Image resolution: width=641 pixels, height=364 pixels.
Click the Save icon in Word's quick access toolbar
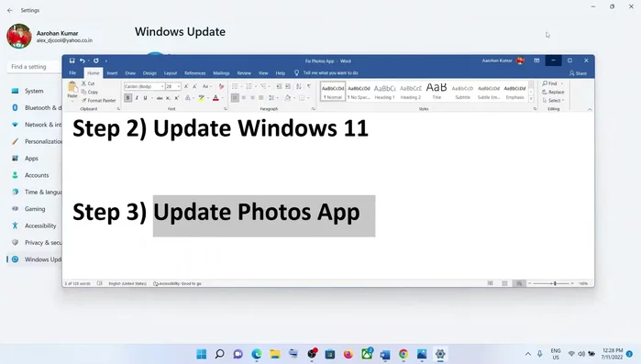tap(72, 61)
